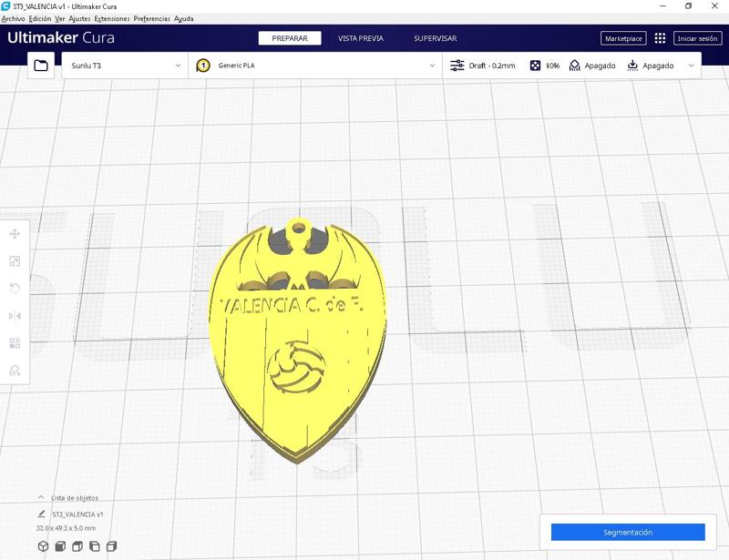Click the print settings sliders icon
This screenshot has width=729, height=560.
pos(457,66)
